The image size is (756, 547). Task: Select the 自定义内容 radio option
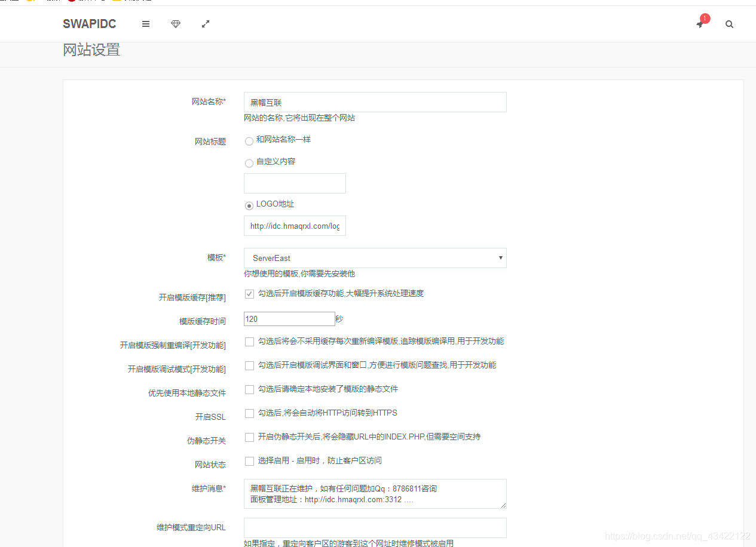click(249, 162)
